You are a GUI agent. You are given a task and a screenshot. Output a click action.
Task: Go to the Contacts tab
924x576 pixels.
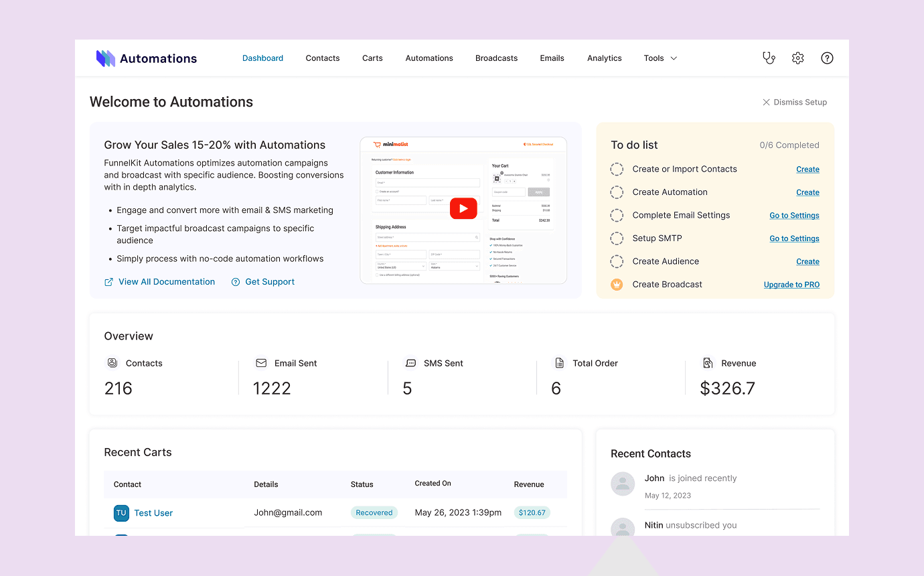pos(323,58)
